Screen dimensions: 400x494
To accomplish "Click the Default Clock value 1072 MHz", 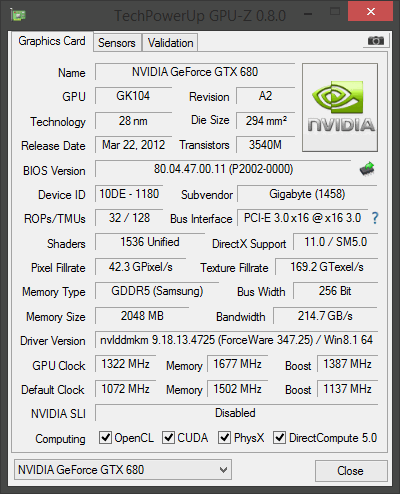I will pos(125,389).
